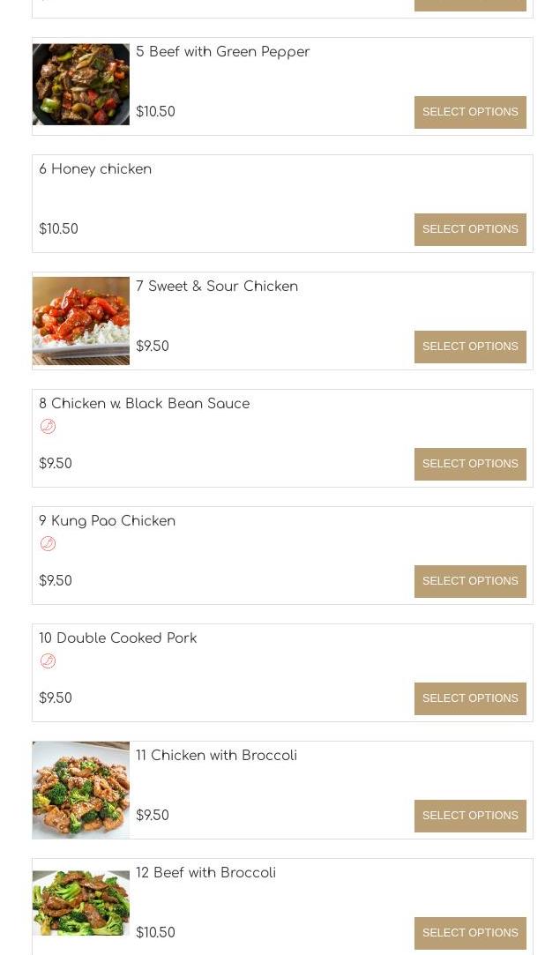The image size is (560, 955).
Task: Select options for Double Cooked Pork
Action: [470, 698]
